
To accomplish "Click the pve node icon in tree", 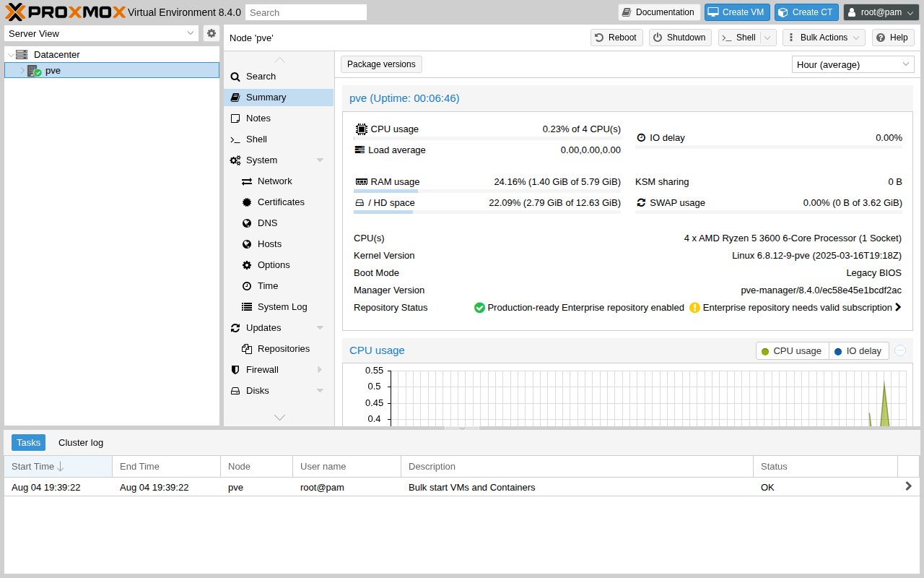I will [x=34, y=71].
